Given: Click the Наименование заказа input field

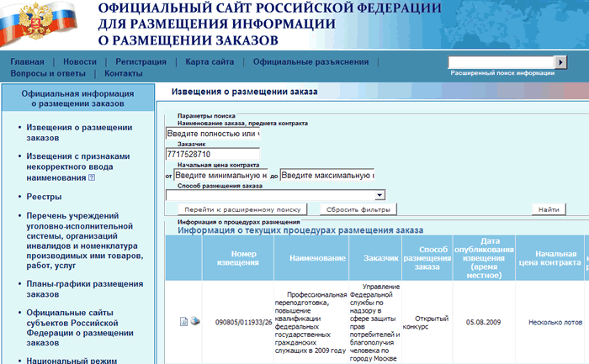Looking at the screenshot, I should point(213,134).
